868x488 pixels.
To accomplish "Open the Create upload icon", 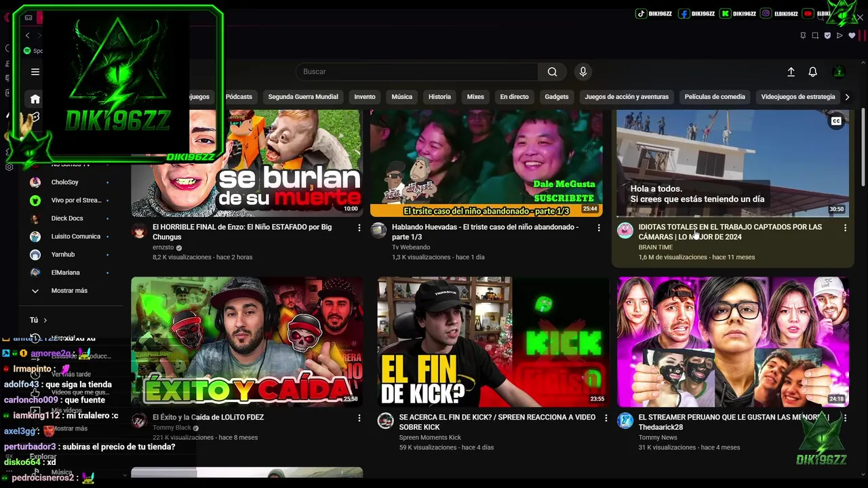I will coord(791,72).
